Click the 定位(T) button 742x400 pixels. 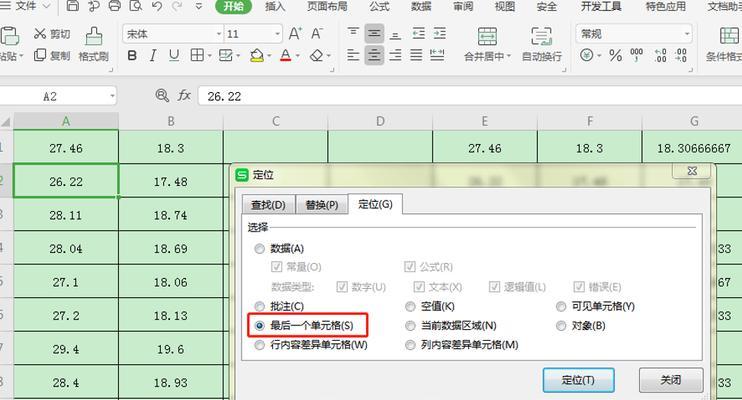point(578,380)
